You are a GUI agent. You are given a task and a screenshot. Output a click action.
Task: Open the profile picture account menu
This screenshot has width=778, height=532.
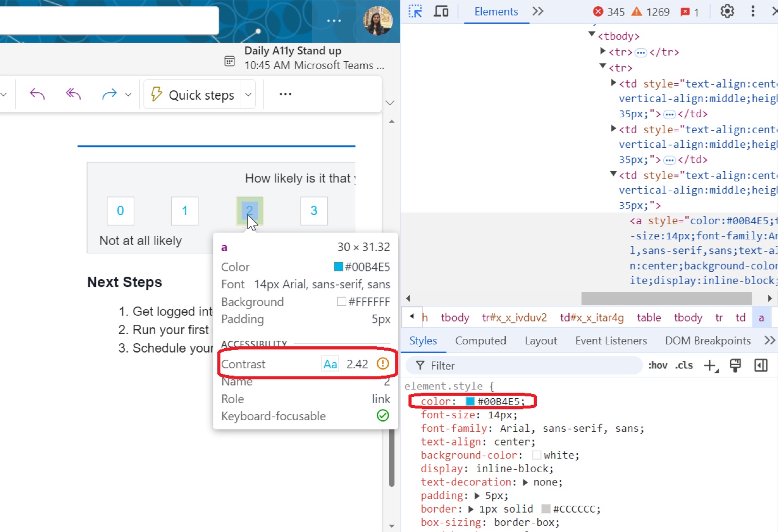[377, 20]
